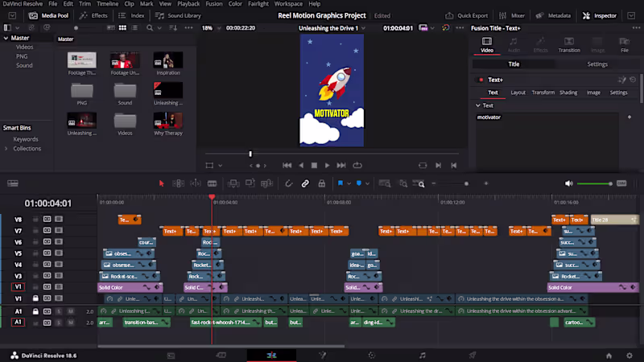This screenshot has height=362, width=644.
Task: Expand the Collections smart bin
Action: tap(6, 148)
